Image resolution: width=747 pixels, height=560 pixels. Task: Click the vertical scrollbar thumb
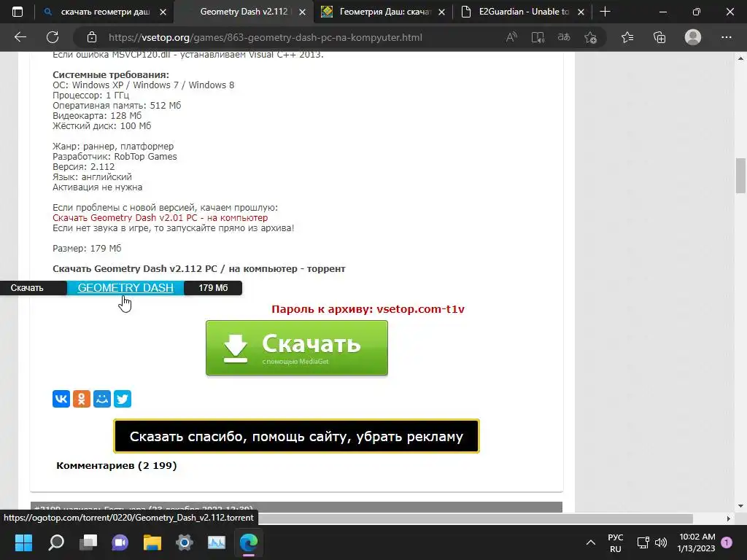coord(740,176)
